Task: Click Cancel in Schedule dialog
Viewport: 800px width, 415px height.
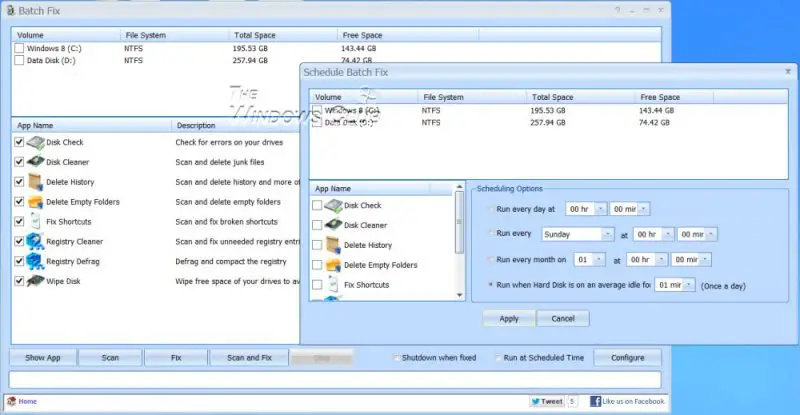Action: (563, 319)
